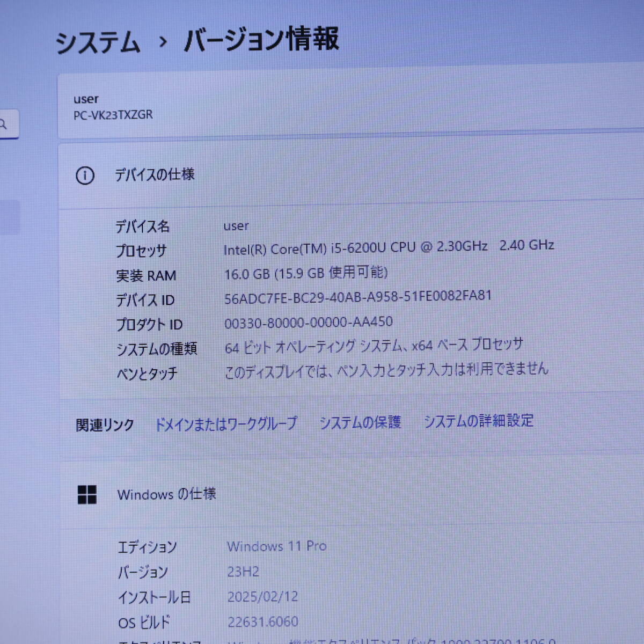Click the バージョン情報 page title

tap(261, 39)
